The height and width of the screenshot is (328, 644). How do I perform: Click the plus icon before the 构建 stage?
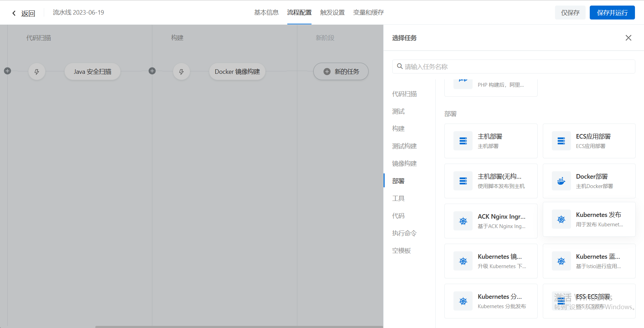coord(152,71)
